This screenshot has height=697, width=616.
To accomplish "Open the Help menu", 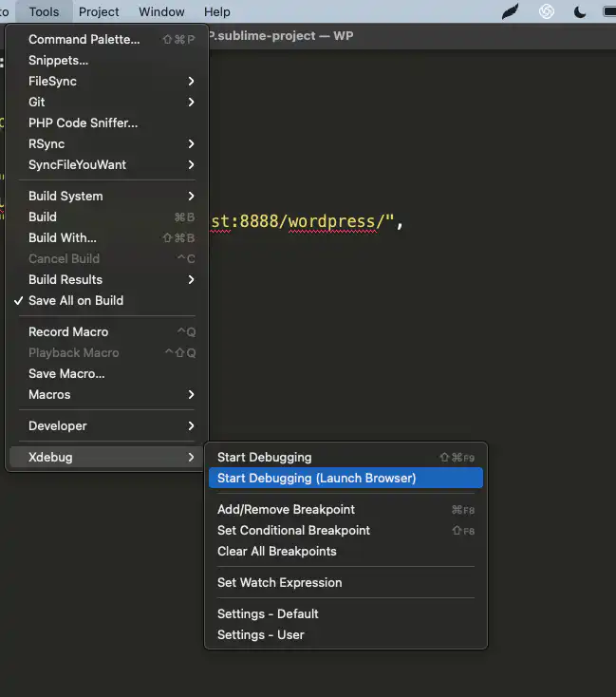I will click(x=217, y=12).
